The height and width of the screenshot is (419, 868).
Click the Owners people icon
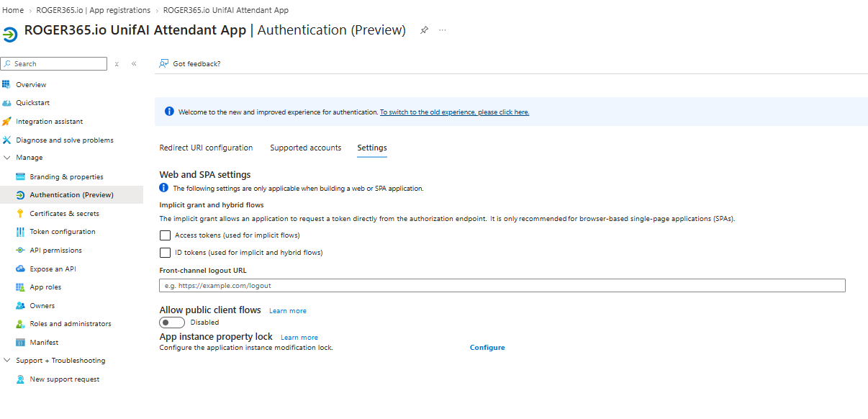[20, 306]
